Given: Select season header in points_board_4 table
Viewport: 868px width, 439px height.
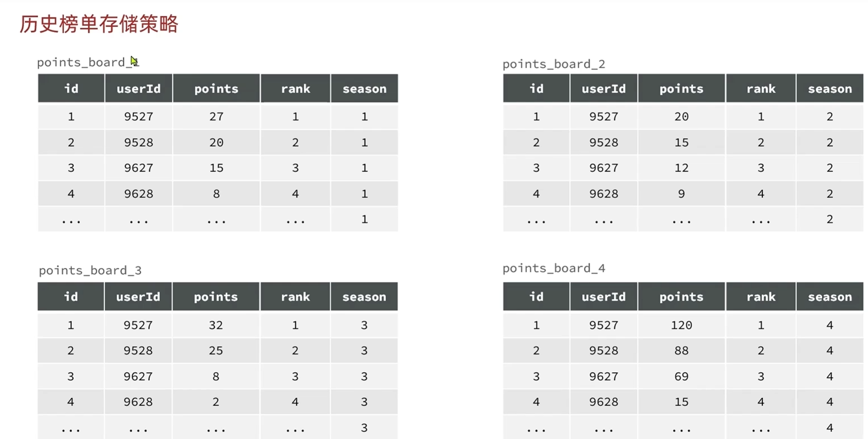Looking at the screenshot, I should [x=830, y=297].
